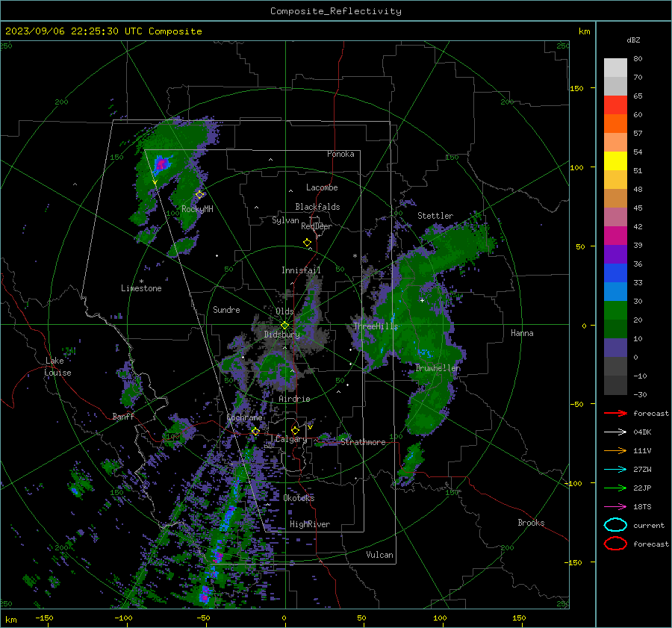672x628 pixels.
Task: Click the 0 dBZ purple swatch
Action: pos(615,347)
